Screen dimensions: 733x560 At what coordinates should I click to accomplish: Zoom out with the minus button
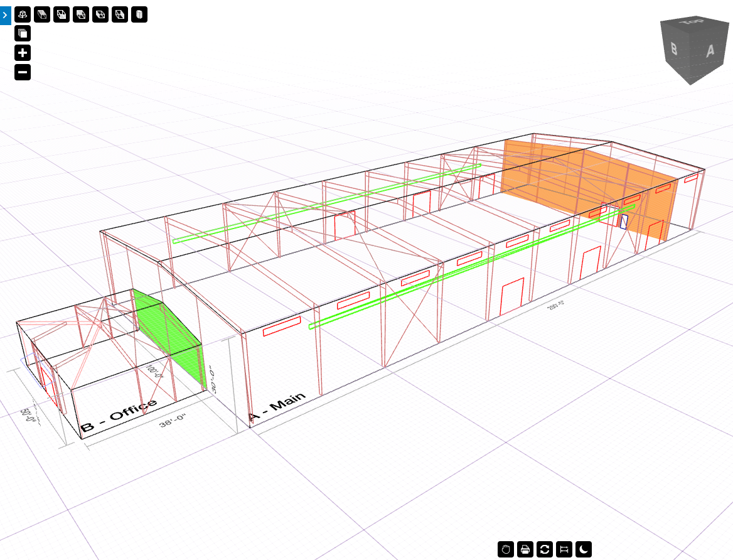[x=23, y=73]
